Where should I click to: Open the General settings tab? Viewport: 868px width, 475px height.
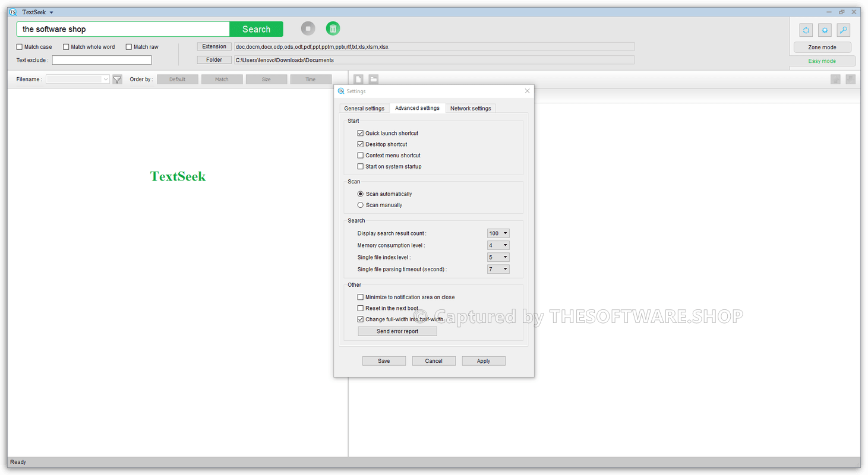[x=364, y=108]
